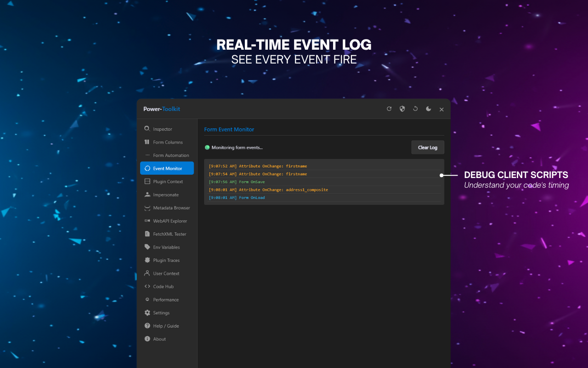
Task: Select the firstname OnChange log entry
Action: point(258,166)
